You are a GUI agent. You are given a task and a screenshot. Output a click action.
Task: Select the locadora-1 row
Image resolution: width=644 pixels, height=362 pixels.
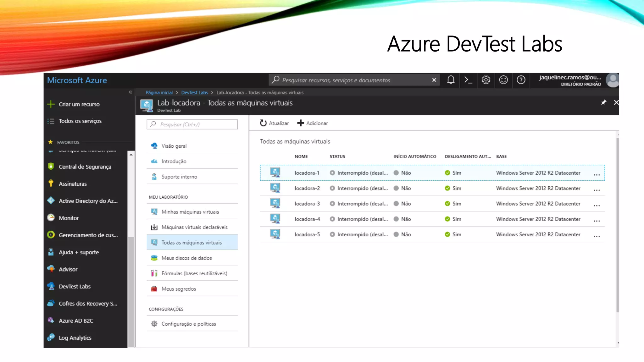click(x=432, y=173)
